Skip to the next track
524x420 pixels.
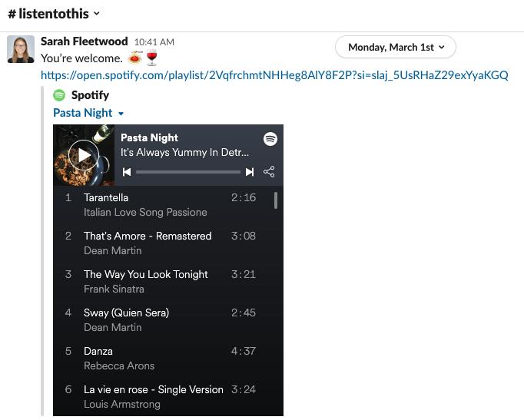click(x=250, y=172)
